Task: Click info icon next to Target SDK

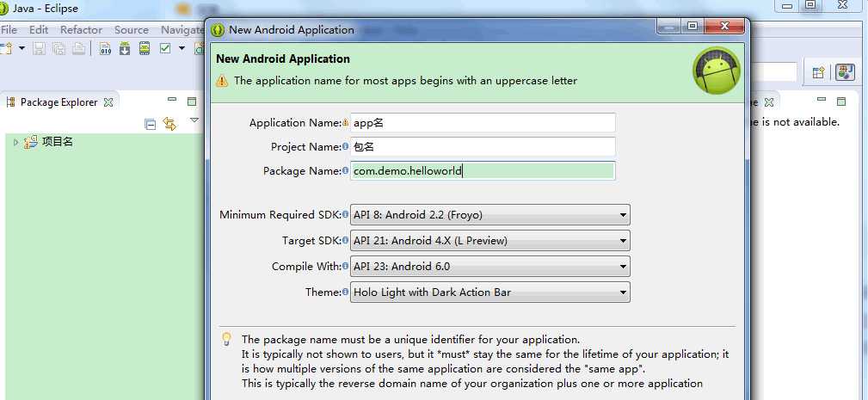Action: pyautogui.click(x=346, y=241)
